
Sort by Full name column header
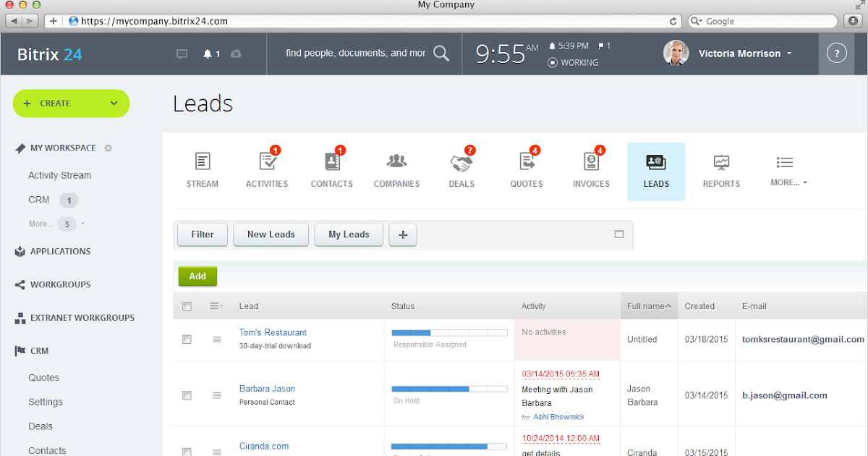649,306
